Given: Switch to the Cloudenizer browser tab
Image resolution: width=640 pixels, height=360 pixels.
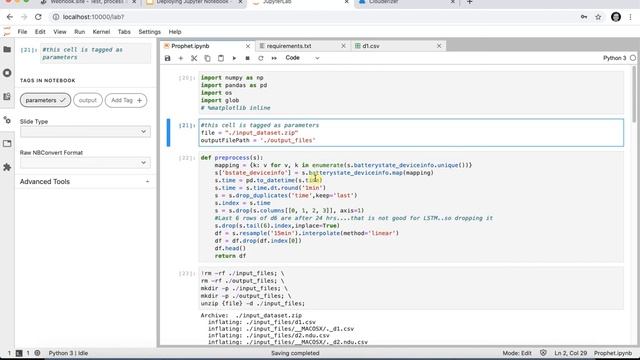Looking at the screenshot, I should tap(406, 2).
